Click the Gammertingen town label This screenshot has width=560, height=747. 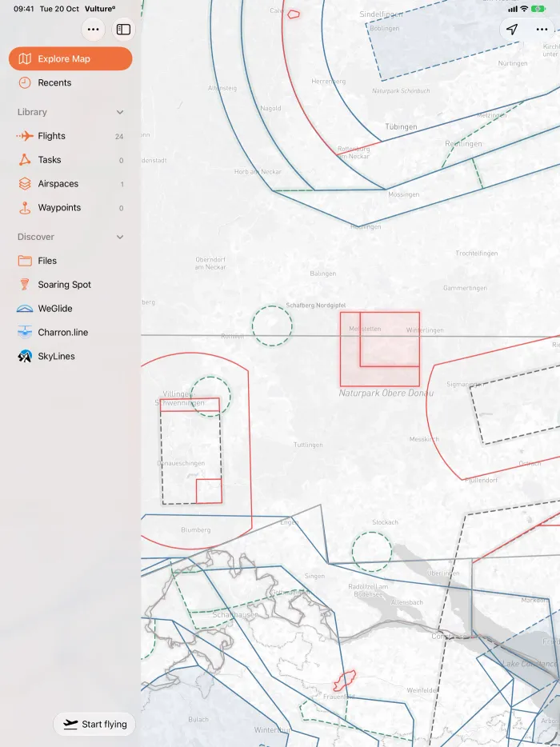coord(465,288)
